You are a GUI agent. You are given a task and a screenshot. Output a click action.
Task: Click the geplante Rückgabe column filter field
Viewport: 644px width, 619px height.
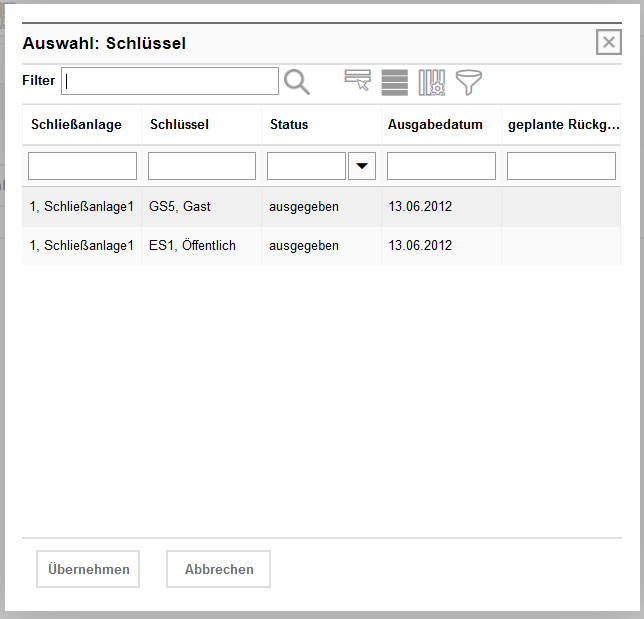point(561,166)
